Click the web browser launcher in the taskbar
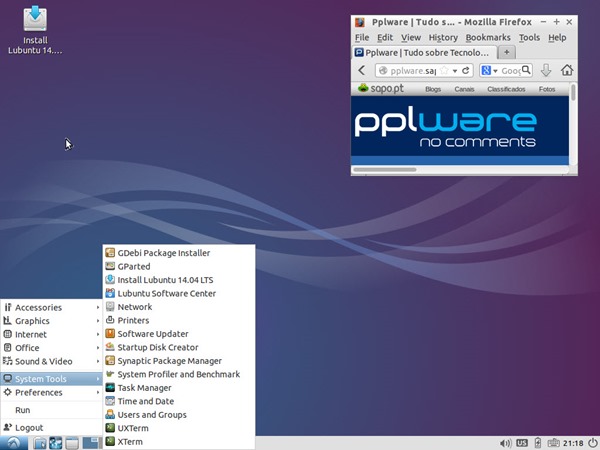The width and height of the screenshot is (600, 450). click(55, 443)
